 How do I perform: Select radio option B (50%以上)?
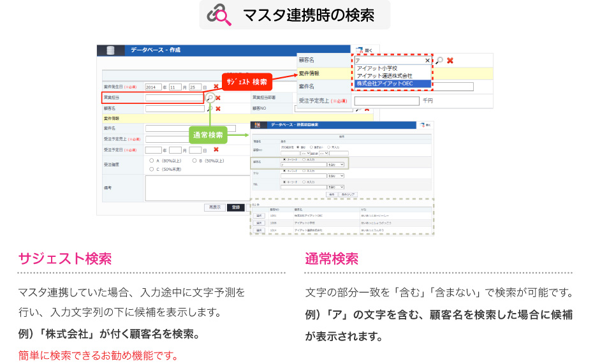pyautogui.click(x=194, y=161)
